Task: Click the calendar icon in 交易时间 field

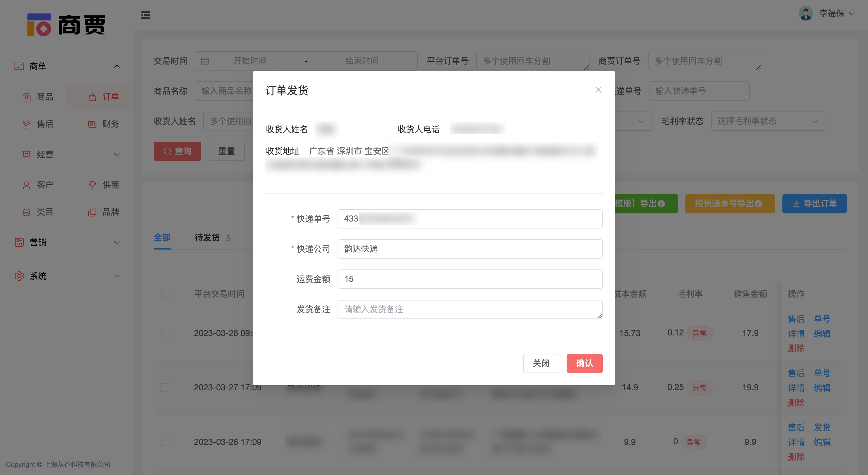Action: (x=206, y=61)
